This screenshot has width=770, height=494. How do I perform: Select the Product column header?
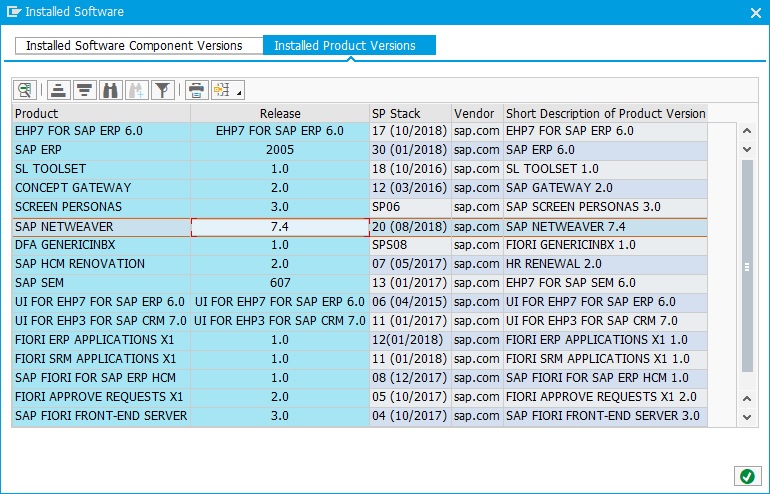[101, 113]
